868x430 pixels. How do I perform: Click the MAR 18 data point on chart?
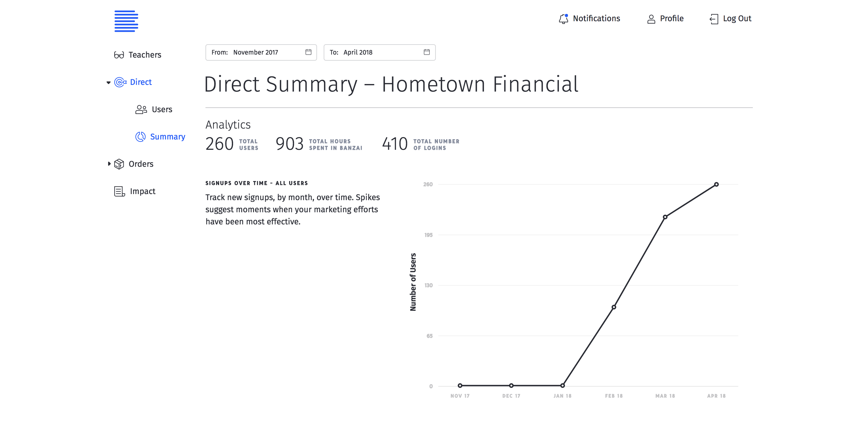point(665,217)
